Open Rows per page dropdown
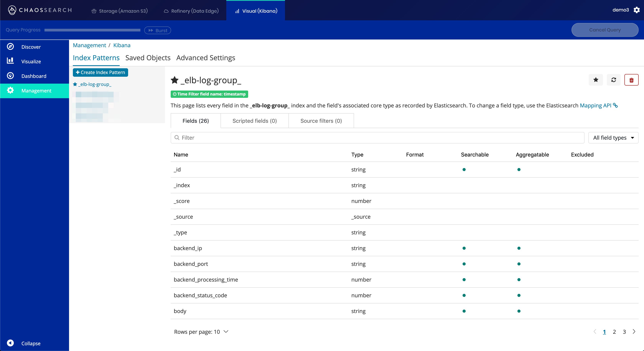The image size is (644, 351). tap(201, 332)
